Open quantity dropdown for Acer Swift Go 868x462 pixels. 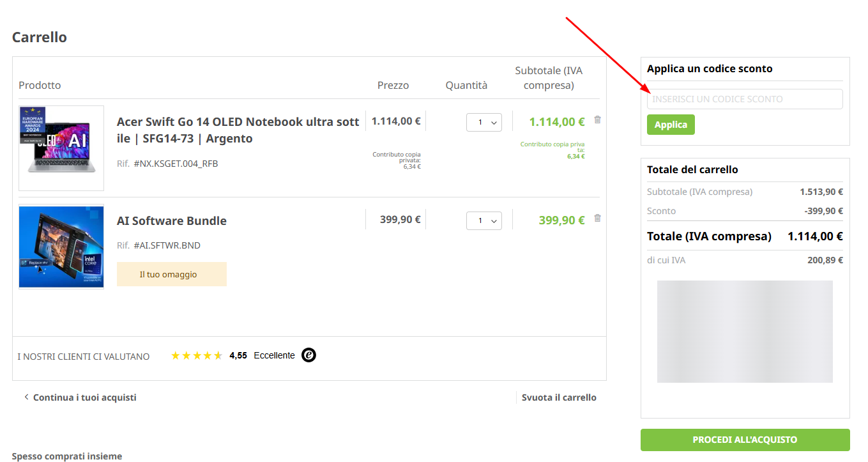pyautogui.click(x=483, y=122)
